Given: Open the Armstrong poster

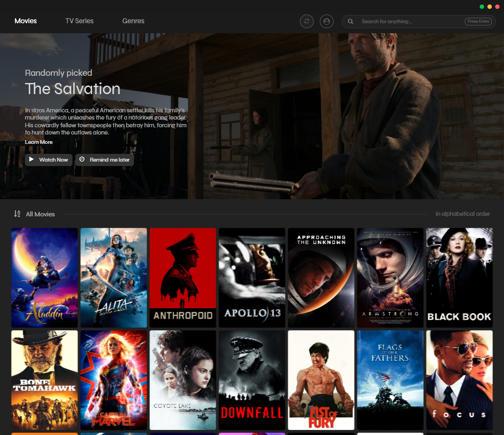Looking at the screenshot, I should (390, 278).
